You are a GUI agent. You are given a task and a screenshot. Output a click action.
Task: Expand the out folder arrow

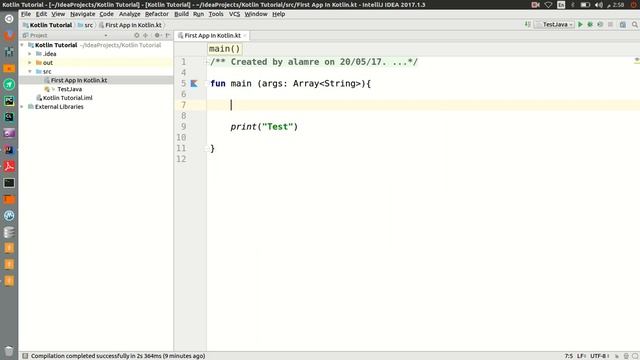[30, 63]
